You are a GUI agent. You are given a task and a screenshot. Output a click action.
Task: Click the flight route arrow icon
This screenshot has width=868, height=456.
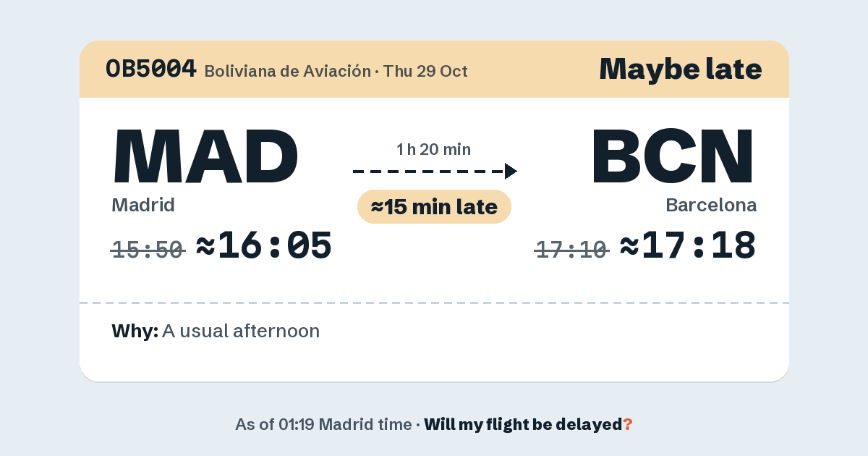coord(435,172)
